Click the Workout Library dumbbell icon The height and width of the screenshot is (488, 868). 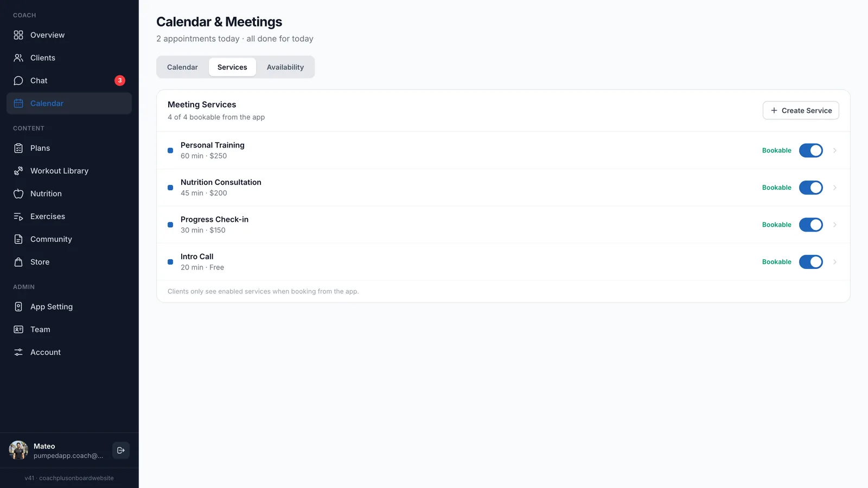(18, 171)
